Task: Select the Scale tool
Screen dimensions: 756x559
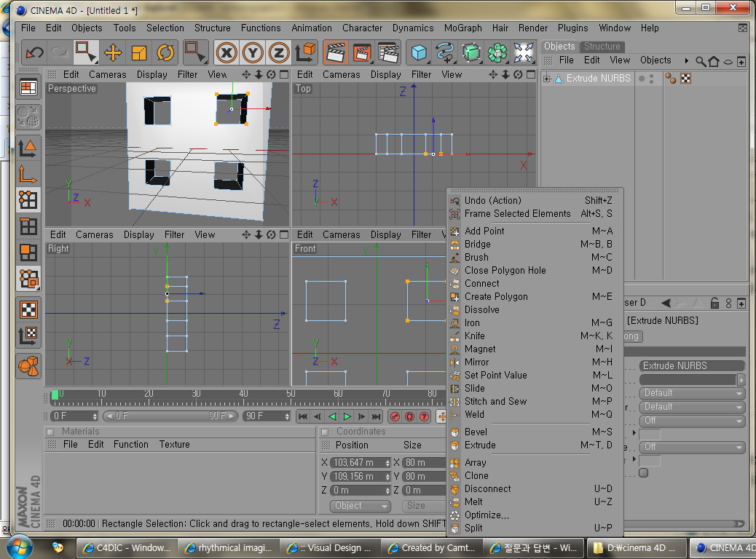Action: click(x=139, y=52)
